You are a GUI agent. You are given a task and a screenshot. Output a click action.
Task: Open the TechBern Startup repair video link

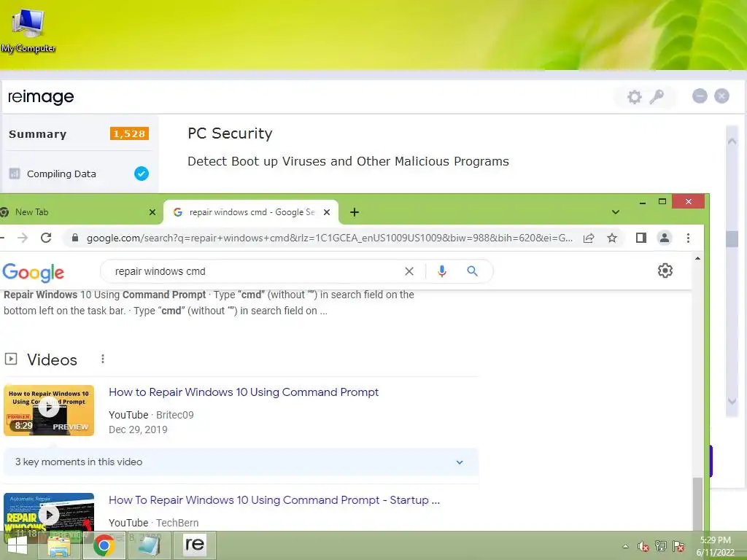pos(274,500)
